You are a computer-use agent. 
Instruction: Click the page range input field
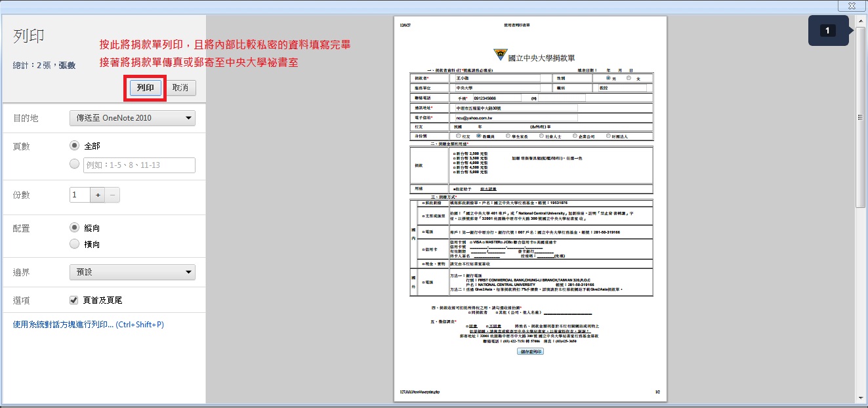(x=138, y=165)
